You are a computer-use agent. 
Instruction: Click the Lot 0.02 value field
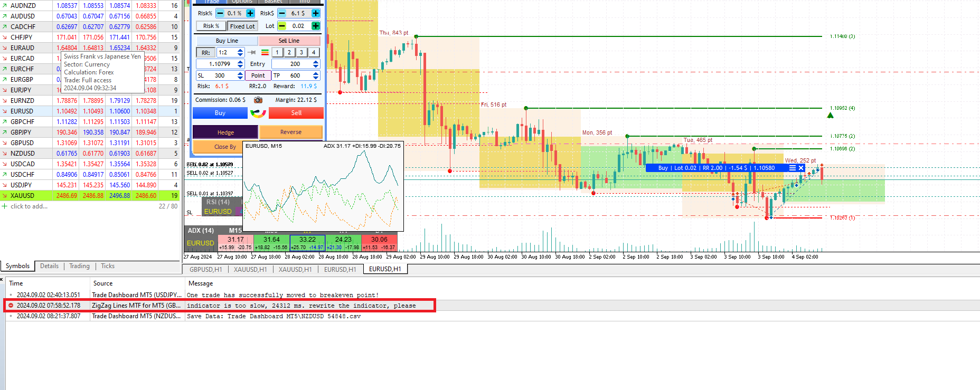[298, 26]
